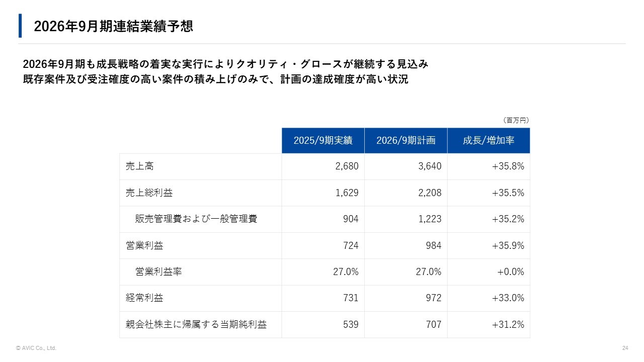Click the 成長/増加率 column header
The width and height of the screenshot is (644, 362).
[x=489, y=140]
